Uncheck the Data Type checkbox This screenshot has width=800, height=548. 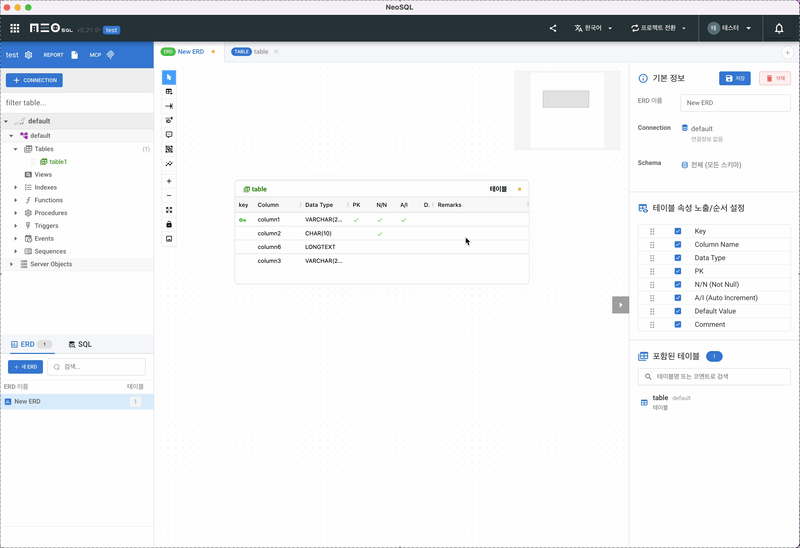[678, 258]
